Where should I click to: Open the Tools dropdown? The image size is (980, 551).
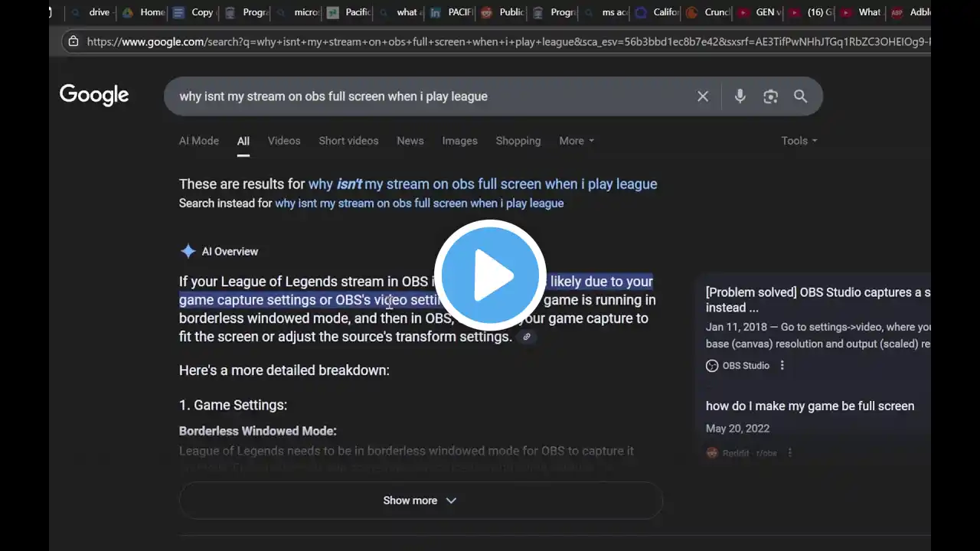pos(799,141)
